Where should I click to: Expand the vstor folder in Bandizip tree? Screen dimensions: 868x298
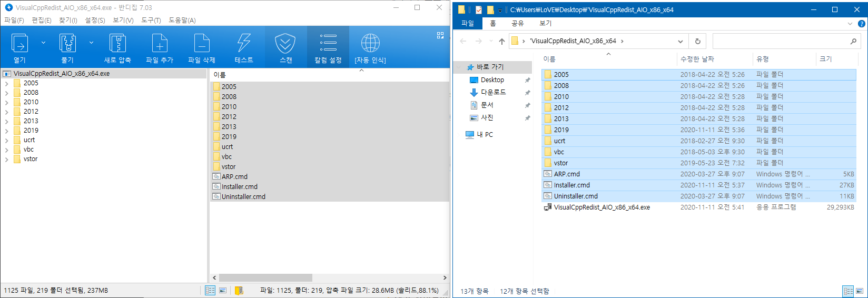pos(6,159)
